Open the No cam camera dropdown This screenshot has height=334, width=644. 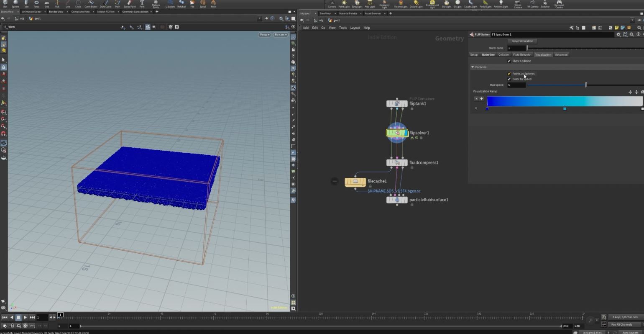pyautogui.click(x=280, y=35)
